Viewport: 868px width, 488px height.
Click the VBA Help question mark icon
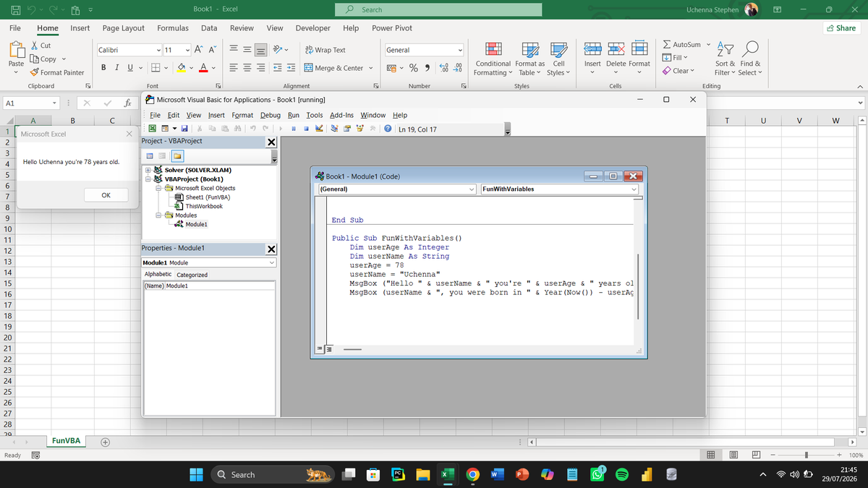click(x=388, y=129)
